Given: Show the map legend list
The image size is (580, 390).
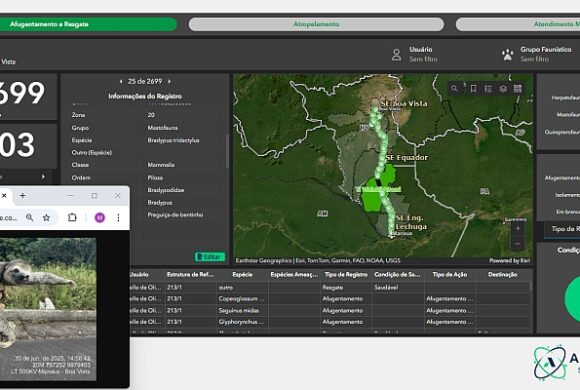Looking at the screenshot, I should tap(488, 89).
